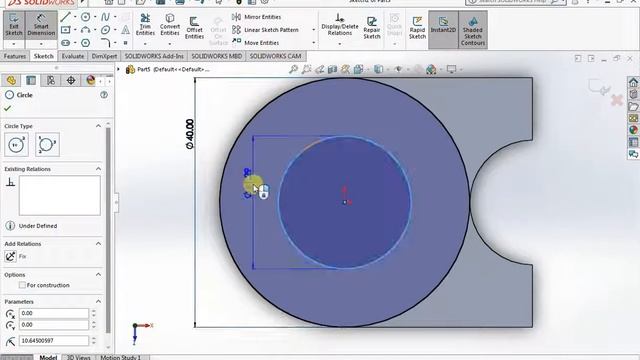This screenshot has width=640, height=360.
Task: Open Display/Delete Relations tool
Action: pyautogui.click(x=340, y=24)
